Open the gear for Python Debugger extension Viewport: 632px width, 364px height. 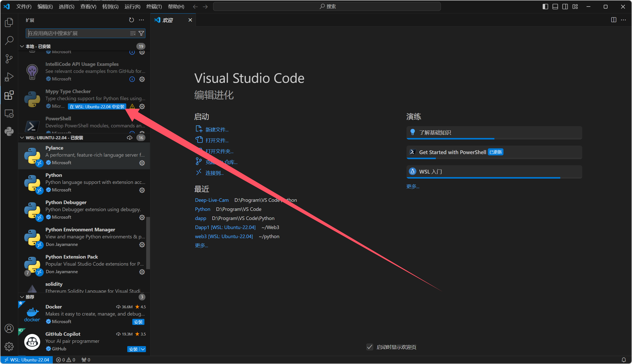(142, 217)
